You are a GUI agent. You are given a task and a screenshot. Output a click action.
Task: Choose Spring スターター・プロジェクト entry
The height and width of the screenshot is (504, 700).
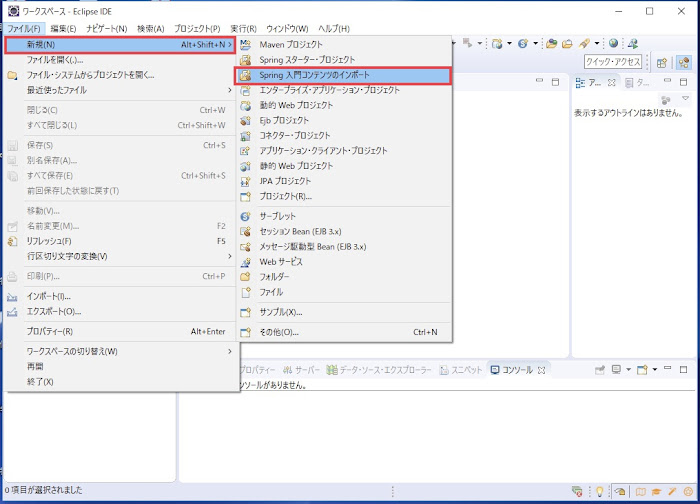[344, 60]
